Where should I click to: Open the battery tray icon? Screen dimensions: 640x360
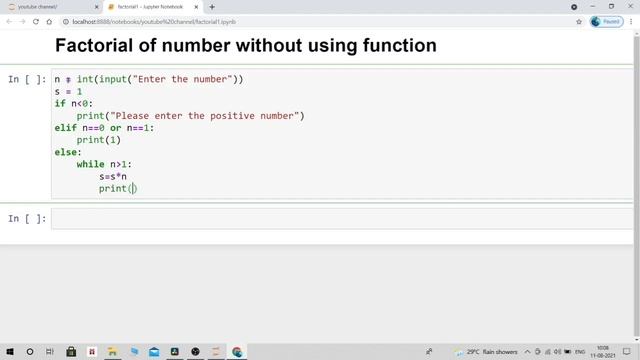click(567, 351)
